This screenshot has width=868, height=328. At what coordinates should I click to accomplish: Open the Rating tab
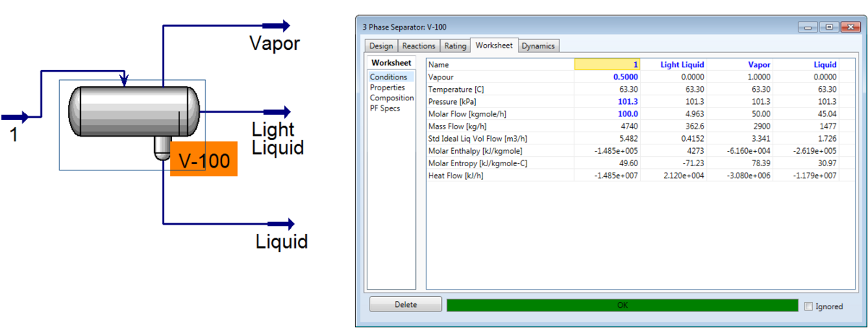coord(455,46)
